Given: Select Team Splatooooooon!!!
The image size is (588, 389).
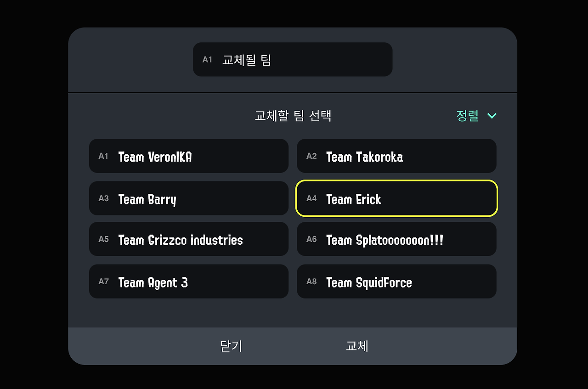Looking at the screenshot, I should click(396, 239).
